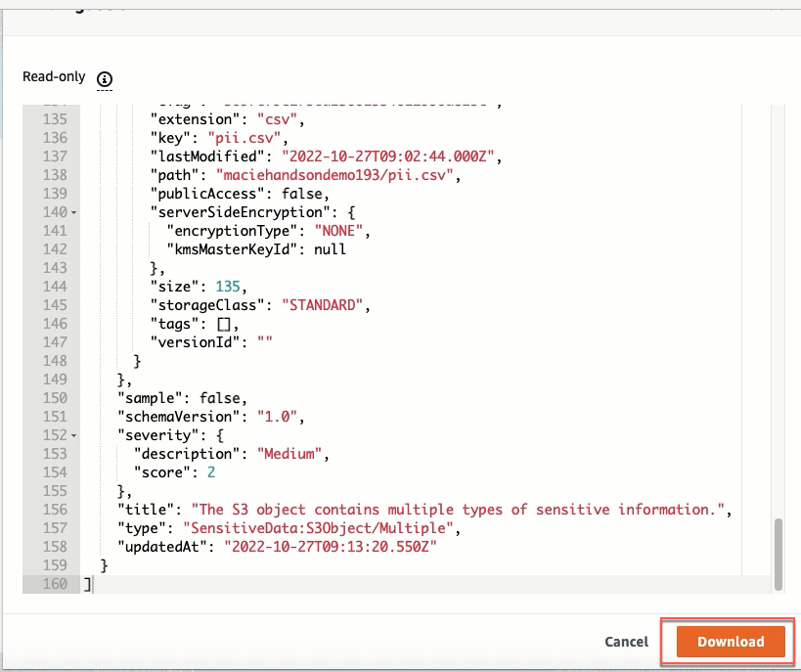Click the vertical scrollbar thumb of the editor
This screenshot has height=672, width=801.
[778, 555]
